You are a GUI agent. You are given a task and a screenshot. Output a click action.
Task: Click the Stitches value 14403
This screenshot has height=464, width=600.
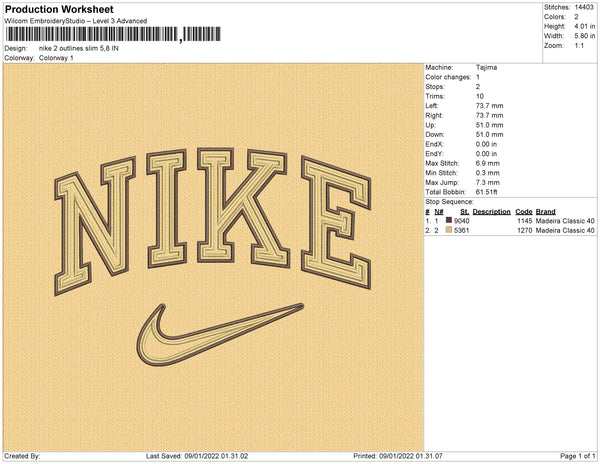pos(584,7)
